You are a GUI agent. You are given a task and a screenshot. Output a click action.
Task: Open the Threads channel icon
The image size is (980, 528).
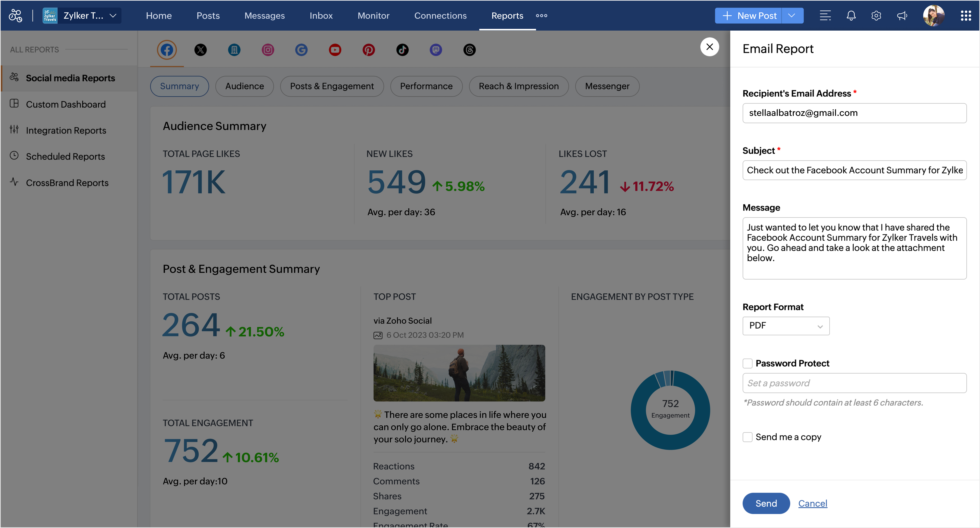click(469, 50)
